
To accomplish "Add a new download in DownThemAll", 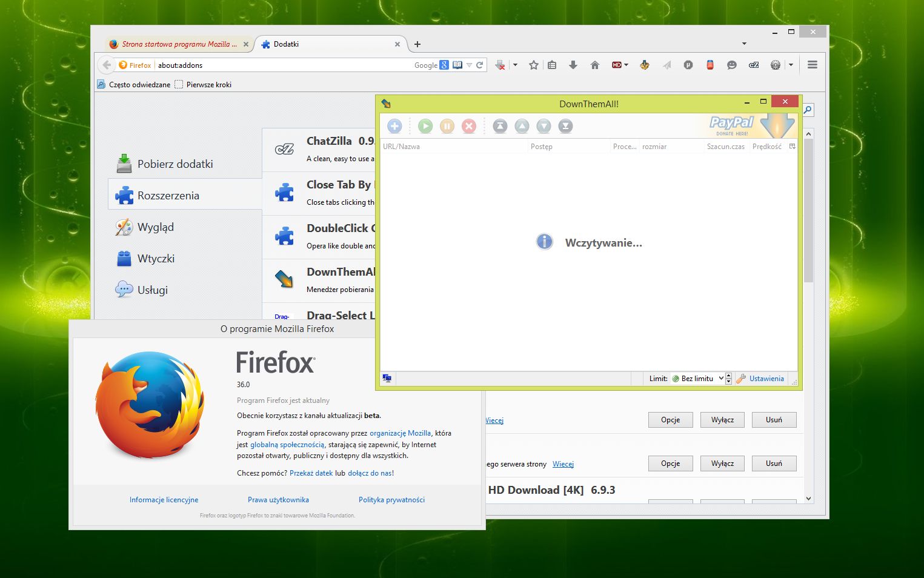I will [394, 126].
